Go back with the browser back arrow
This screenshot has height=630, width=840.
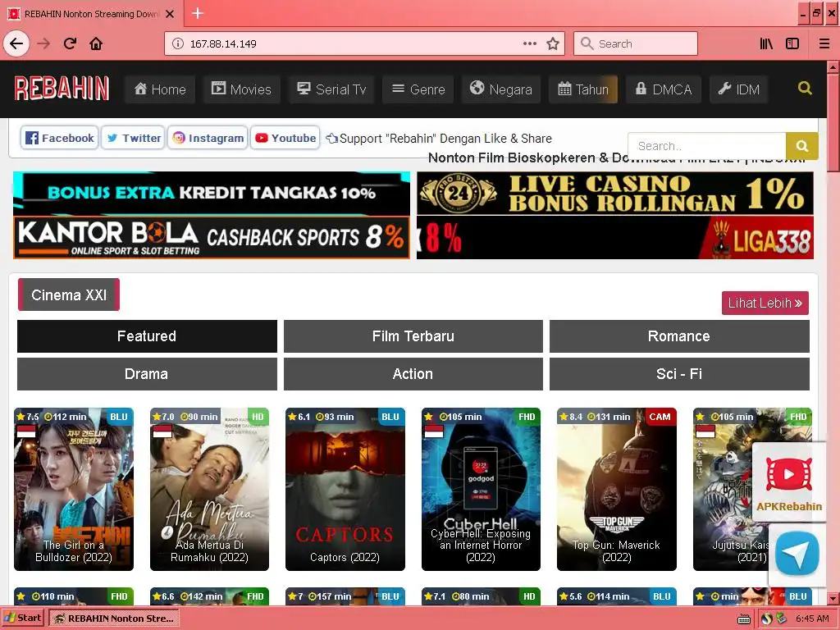(16, 43)
